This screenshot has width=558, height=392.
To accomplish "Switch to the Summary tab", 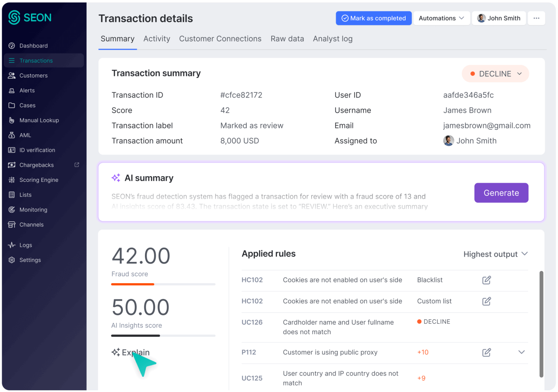I will (x=118, y=39).
